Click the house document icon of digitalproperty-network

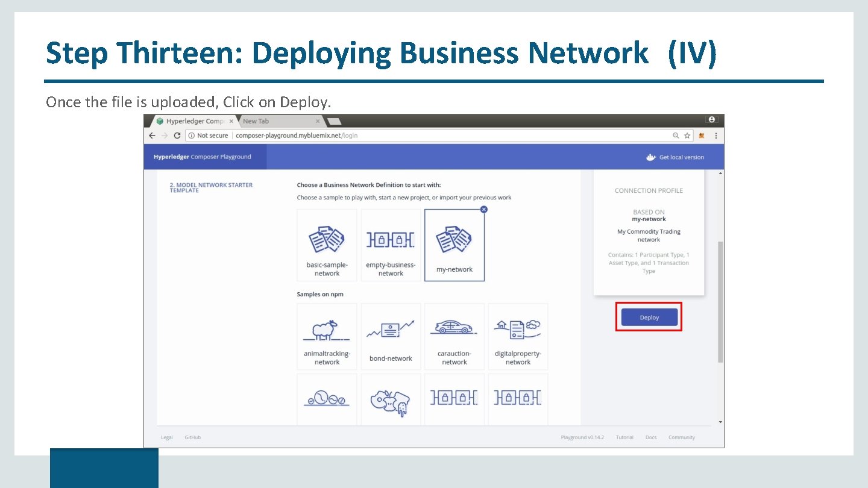(x=517, y=329)
